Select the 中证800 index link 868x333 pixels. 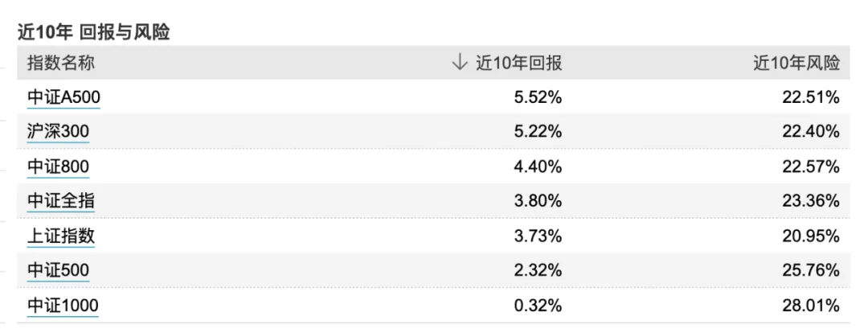58,166
